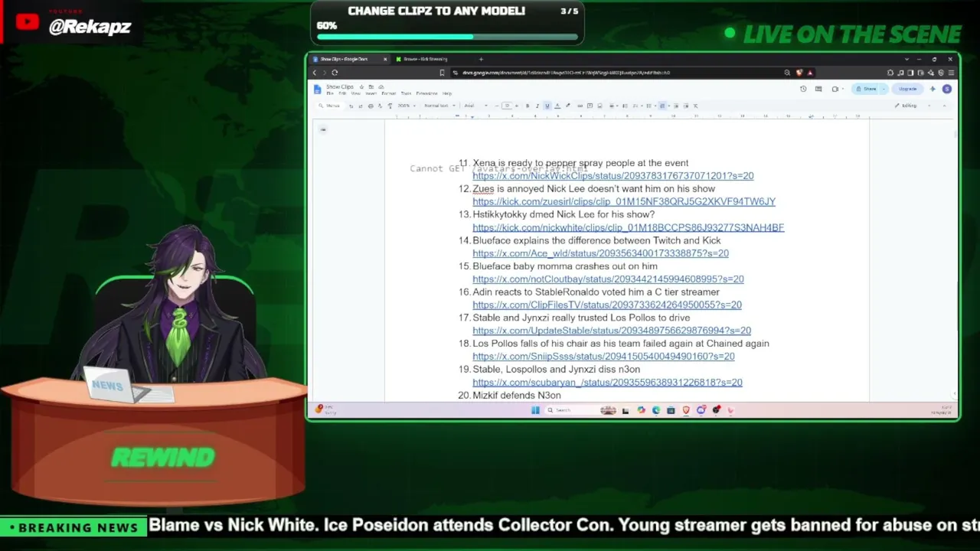Open the Format menu

[388, 93]
